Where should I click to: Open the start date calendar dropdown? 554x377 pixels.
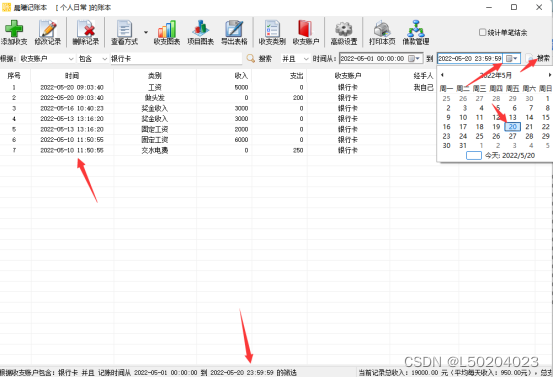[414, 59]
